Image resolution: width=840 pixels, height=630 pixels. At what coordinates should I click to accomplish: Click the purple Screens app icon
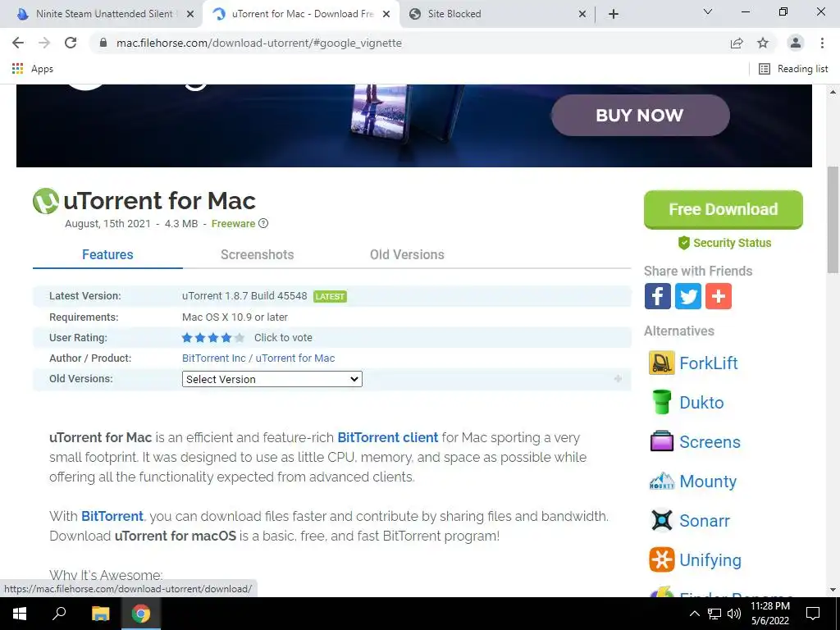(662, 441)
